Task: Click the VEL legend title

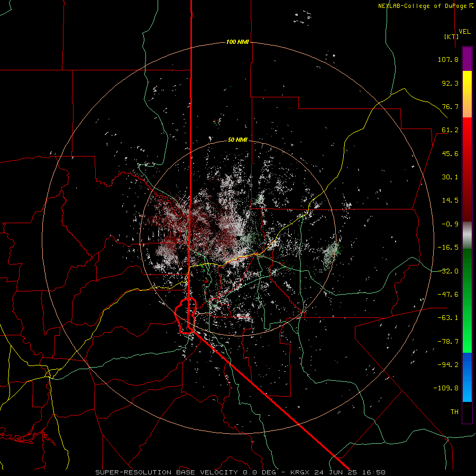Action: click(464, 32)
